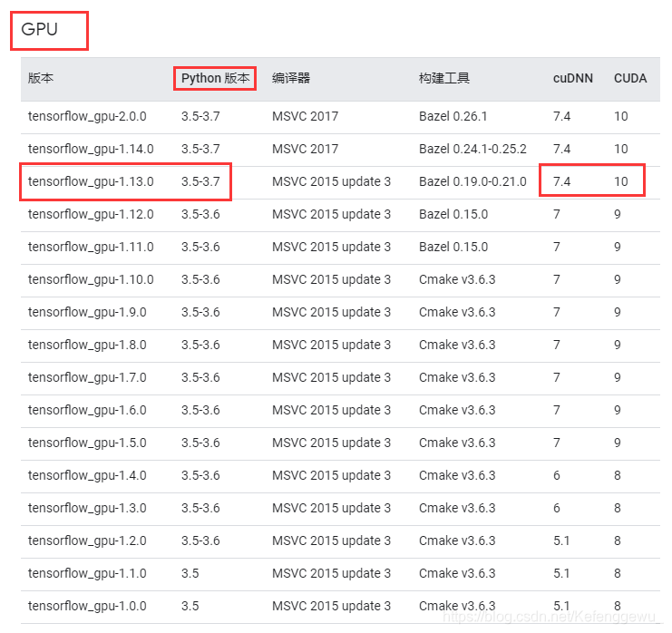This screenshot has width=672, height=633.
Task: Click Python 3.5-3.6 in tensorflow_gpu-1.6.0 row
Action: click(x=200, y=410)
